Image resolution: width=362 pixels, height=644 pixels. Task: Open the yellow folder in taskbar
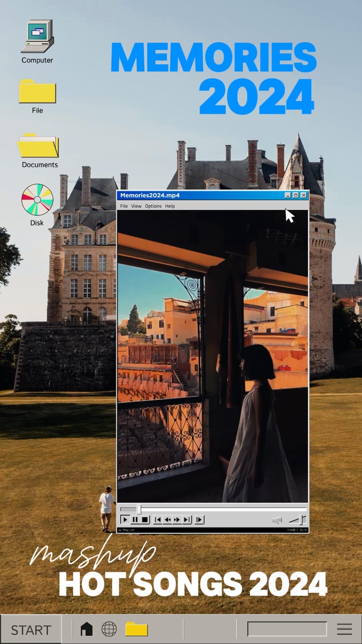click(136, 629)
